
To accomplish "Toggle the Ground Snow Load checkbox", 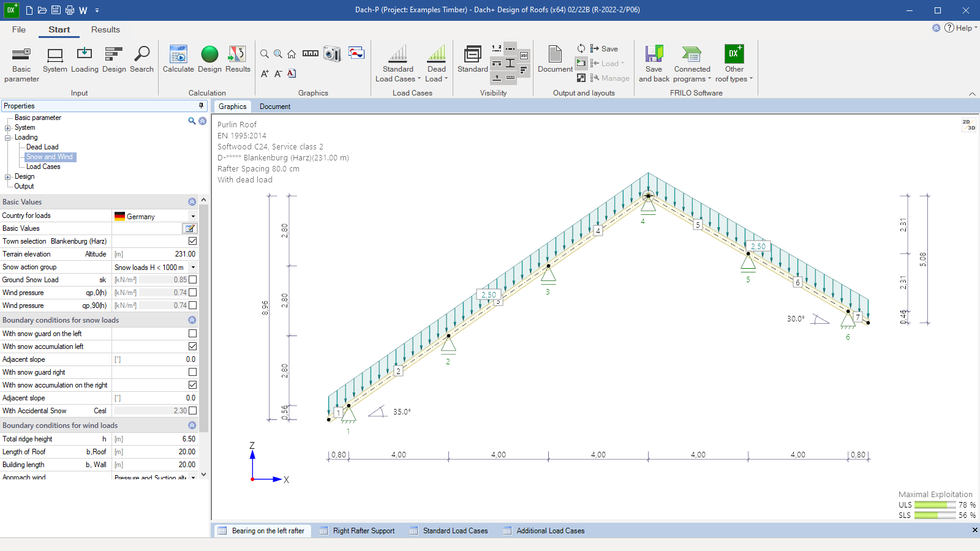I will (x=192, y=280).
